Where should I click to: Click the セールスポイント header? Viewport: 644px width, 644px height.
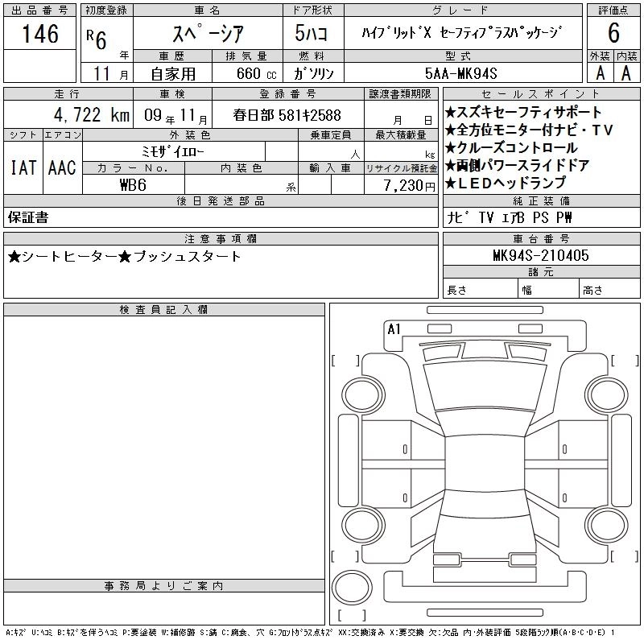541,94
